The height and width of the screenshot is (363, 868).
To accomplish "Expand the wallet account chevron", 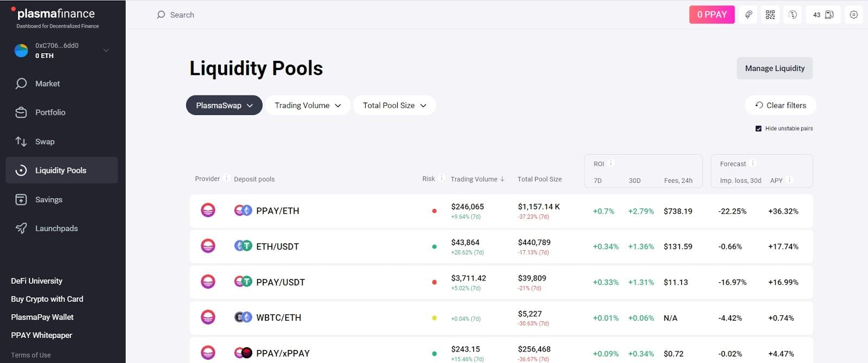I will tap(106, 50).
